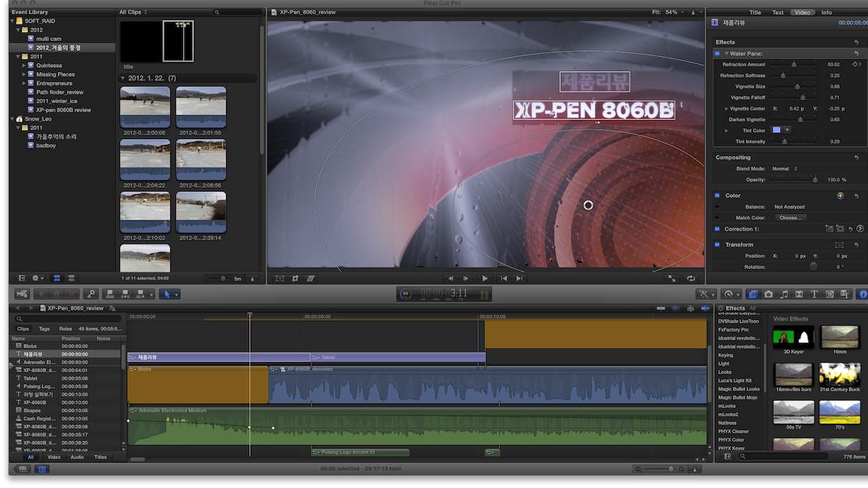Toggle the Inspector info button

862,294
